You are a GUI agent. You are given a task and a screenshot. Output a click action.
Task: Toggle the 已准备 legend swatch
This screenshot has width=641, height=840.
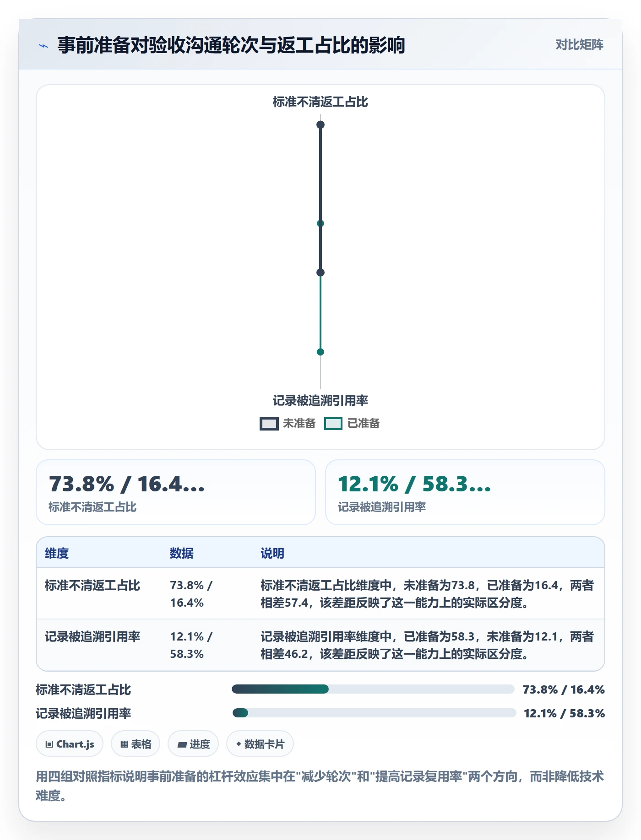click(x=333, y=424)
